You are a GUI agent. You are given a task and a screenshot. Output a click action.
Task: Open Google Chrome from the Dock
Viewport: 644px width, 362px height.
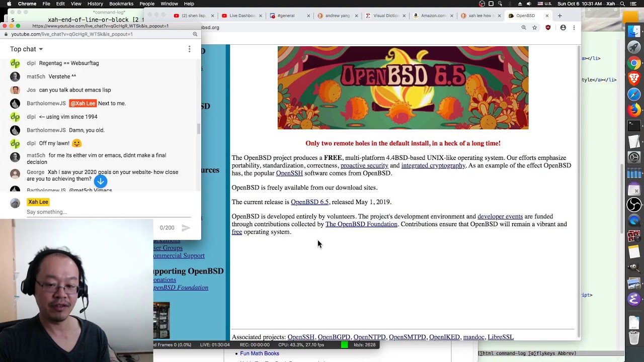(634, 63)
